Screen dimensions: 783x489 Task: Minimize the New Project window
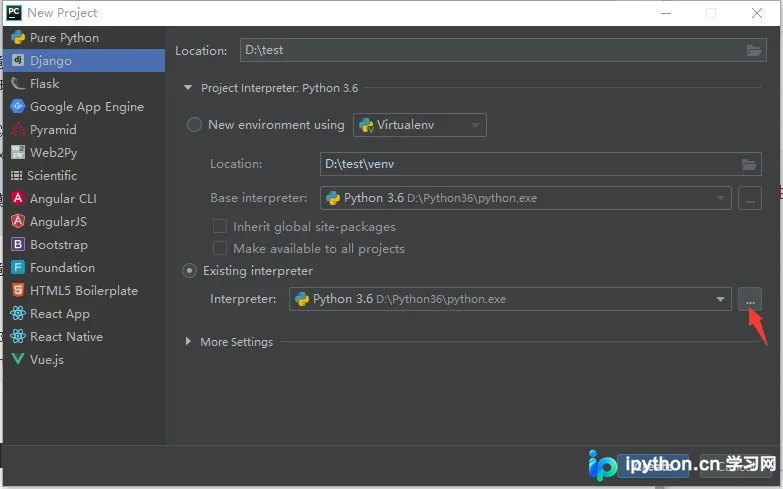pyautogui.click(x=666, y=13)
